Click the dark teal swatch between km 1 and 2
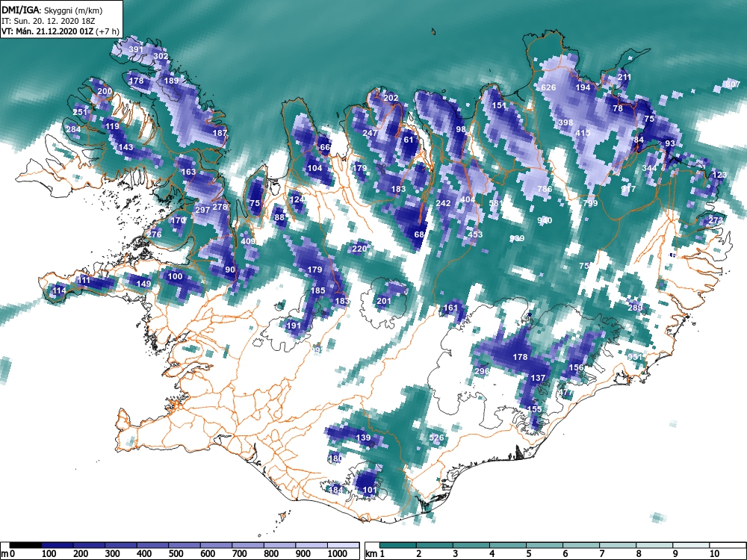 tap(398, 546)
